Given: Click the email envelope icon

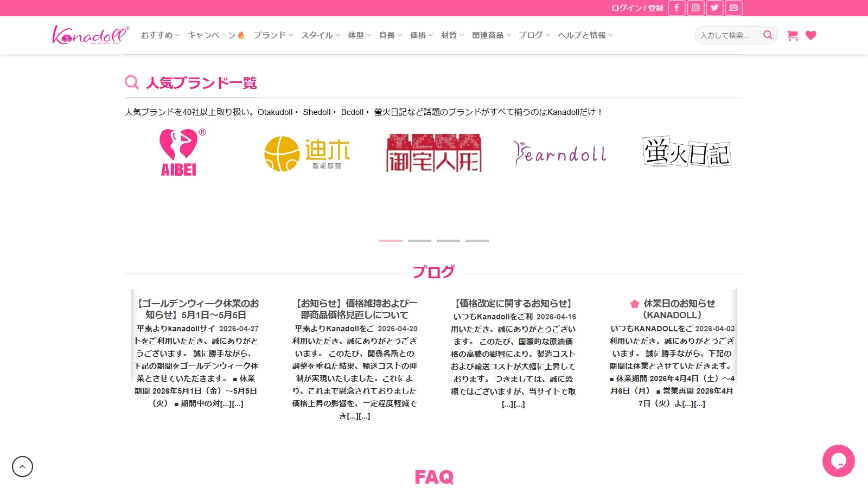Looking at the screenshot, I should tap(733, 8).
